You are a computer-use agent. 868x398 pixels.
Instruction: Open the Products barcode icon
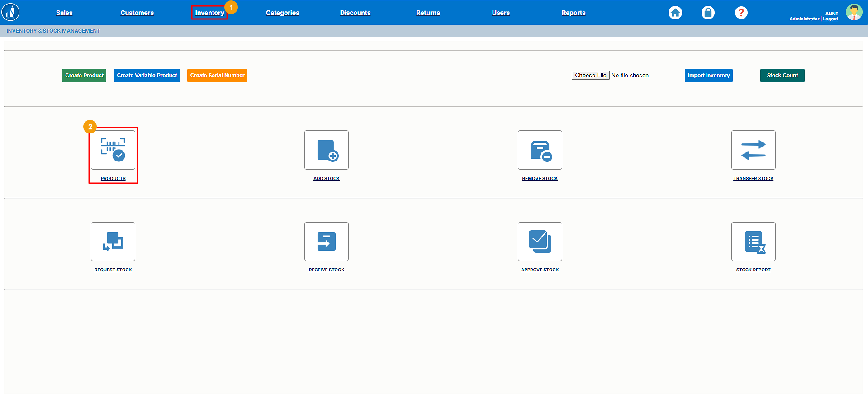pos(113,150)
